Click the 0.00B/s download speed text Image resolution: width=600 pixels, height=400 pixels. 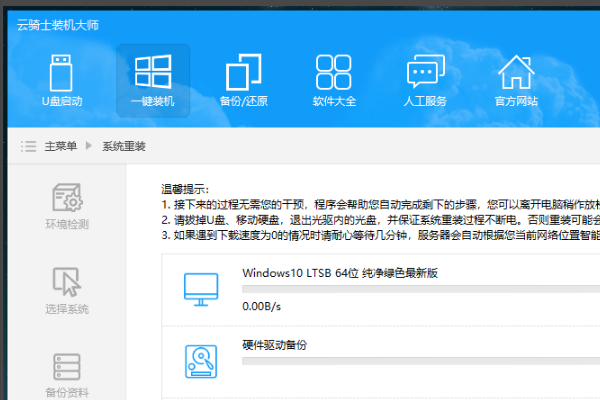click(261, 306)
